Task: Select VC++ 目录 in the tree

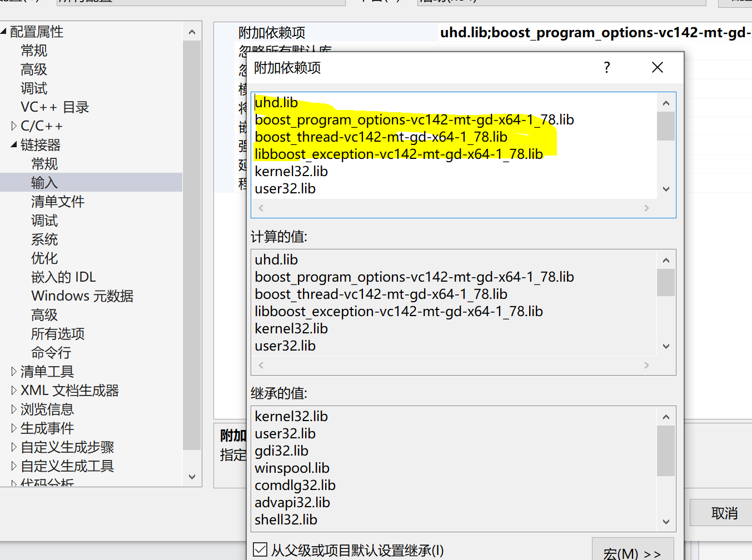Action: pyautogui.click(x=54, y=107)
